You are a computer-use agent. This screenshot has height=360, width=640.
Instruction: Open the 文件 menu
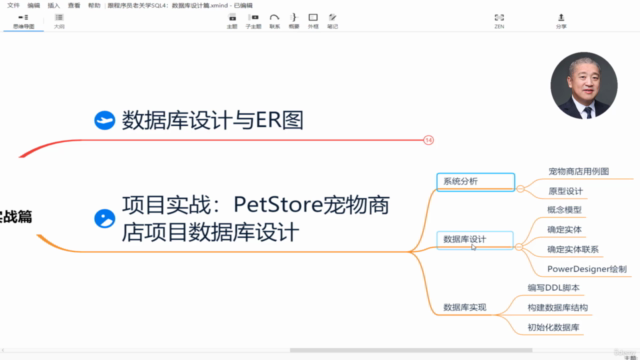13,5
